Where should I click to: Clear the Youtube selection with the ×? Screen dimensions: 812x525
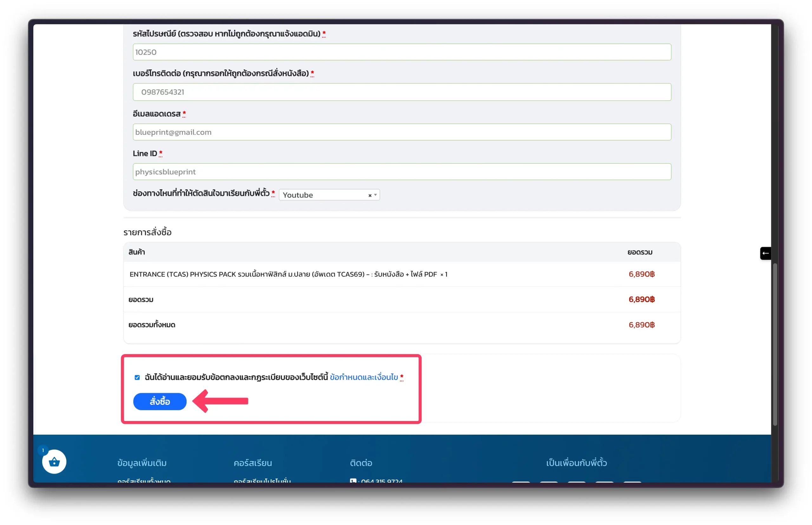pyautogui.click(x=370, y=195)
